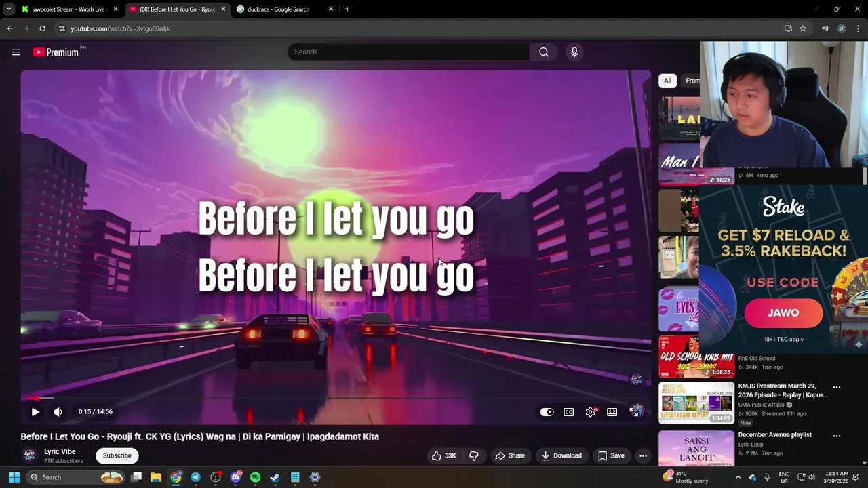Download the video
Viewport: 868px width, 488px height.
pos(561,455)
